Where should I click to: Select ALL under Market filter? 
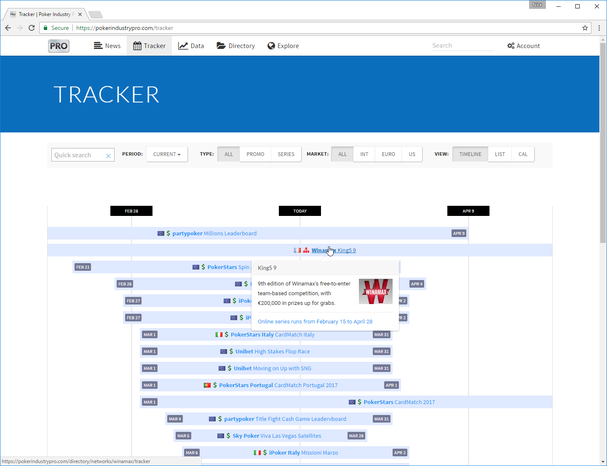tap(342, 154)
